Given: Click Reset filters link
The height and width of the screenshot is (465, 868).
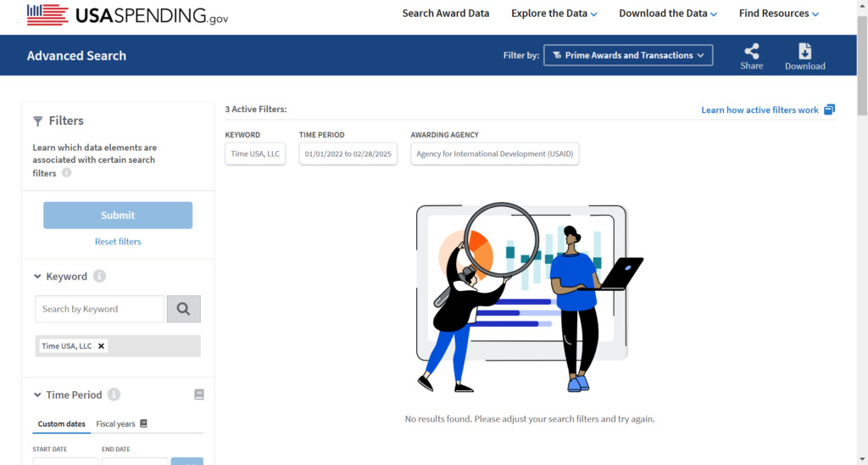Looking at the screenshot, I should (x=118, y=242).
